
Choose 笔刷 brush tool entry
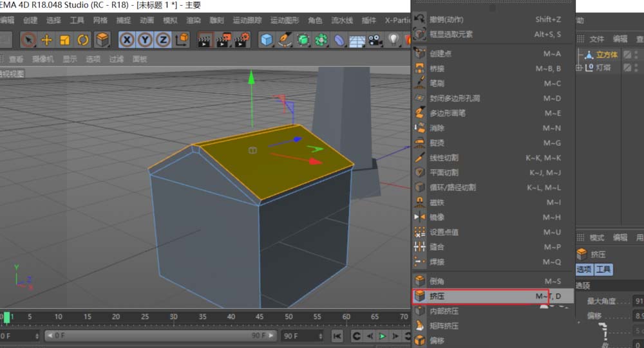pyautogui.click(x=492, y=84)
